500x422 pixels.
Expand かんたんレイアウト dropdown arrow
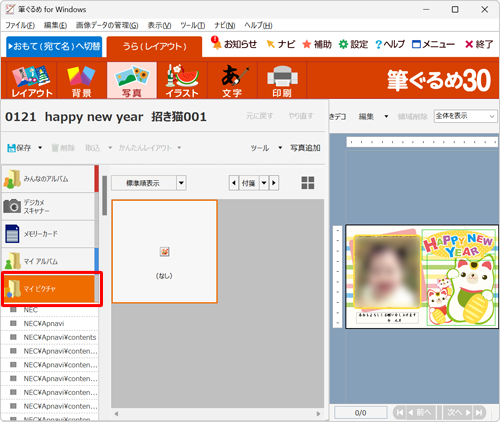(x=179, y=148)
